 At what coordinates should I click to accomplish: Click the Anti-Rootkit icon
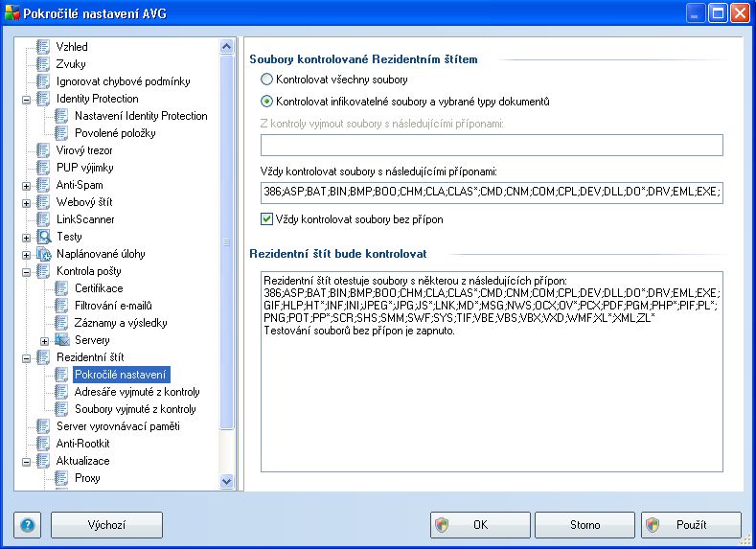pos(43,444)
